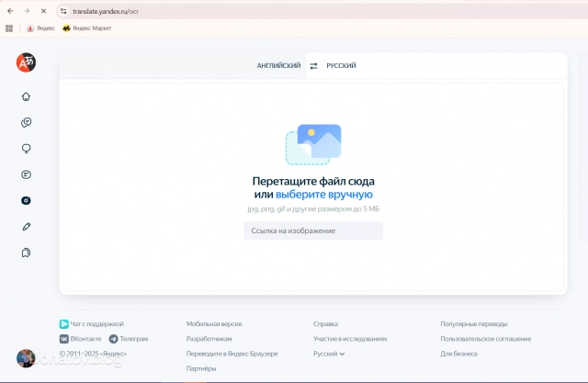This screenshot has width=588, height=383.
Task: Click the Yandex Translate logo
Action: tap(26, 62)
